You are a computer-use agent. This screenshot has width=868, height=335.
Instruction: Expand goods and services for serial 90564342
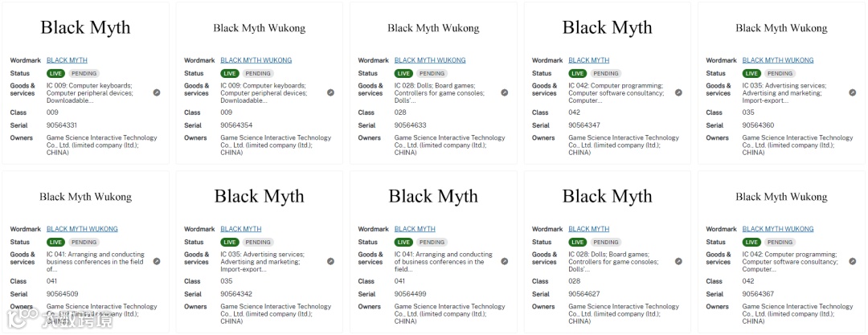pos(330,261)
